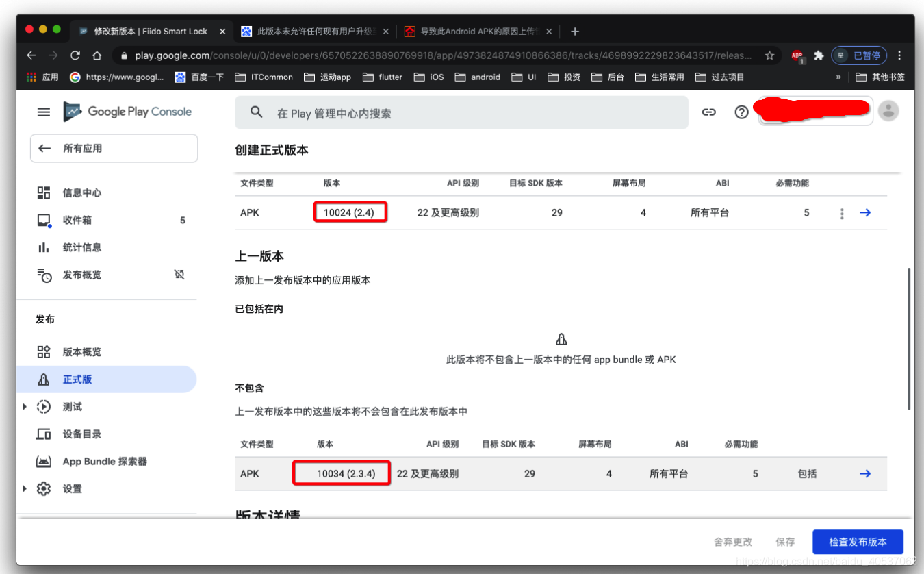Open the Google bookmark https://www.googl...
Image resolution: width=924 pixels, height=574 pixels.
117,77
